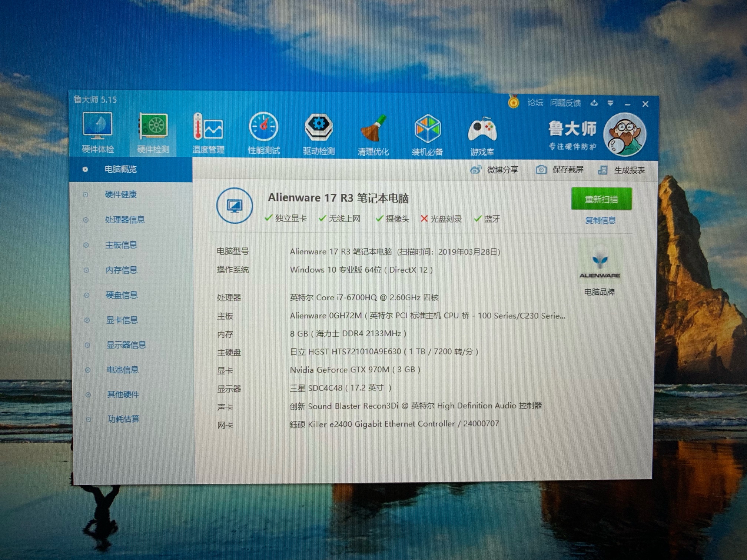The image size is (747, 560).
Task: Open 温度管理 temperature management
Action: 208,133
